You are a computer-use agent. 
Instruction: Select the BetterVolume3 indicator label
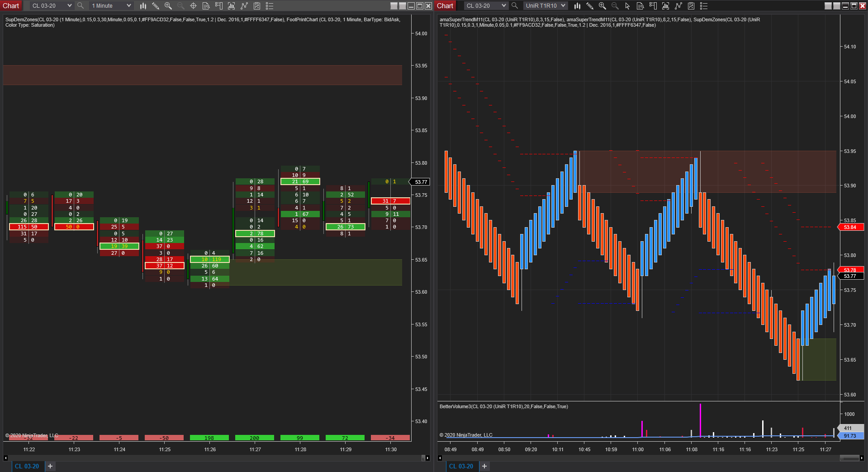tap(503, 406)
